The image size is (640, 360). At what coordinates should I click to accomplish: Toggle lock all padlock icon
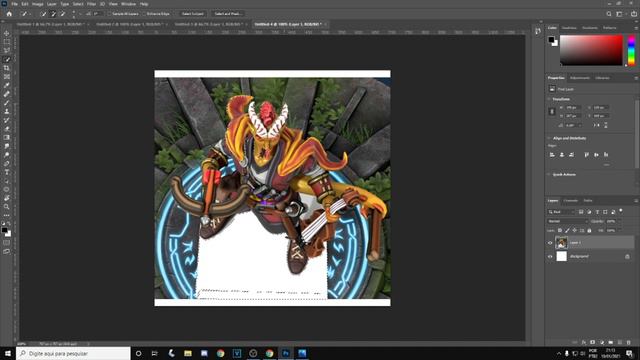tap(589, 231)
